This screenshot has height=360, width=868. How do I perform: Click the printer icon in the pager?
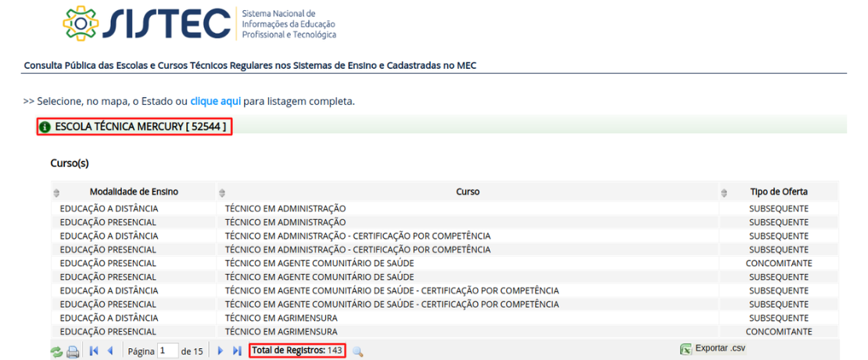[x=73, y=351]
